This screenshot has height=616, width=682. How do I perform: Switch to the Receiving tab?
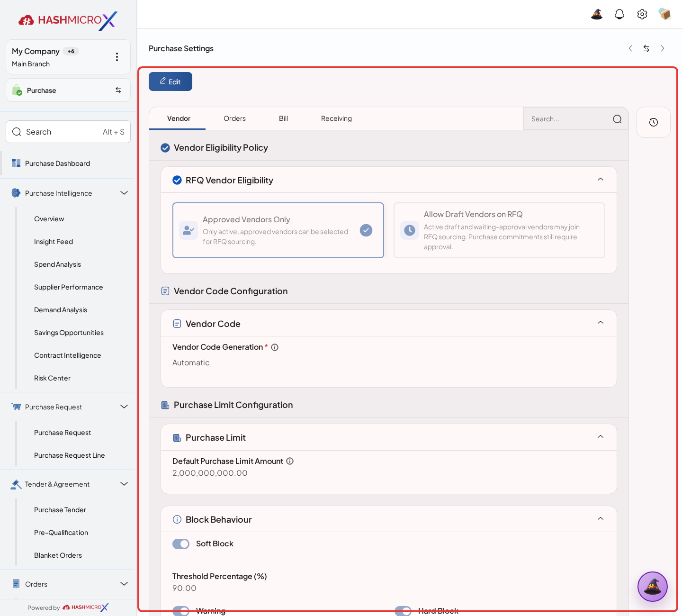pyautogui.click(x=336, y=118)
